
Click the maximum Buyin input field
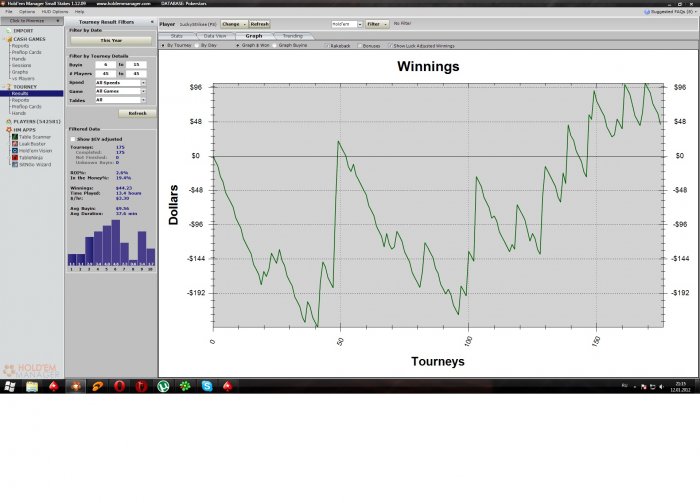coord(136,65)
